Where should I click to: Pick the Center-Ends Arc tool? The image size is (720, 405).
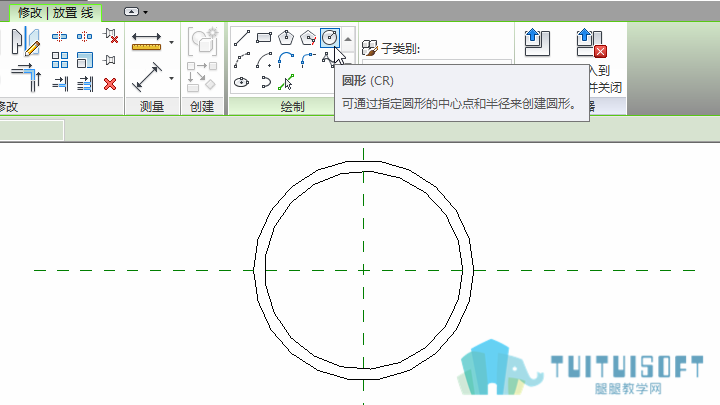pyautogui.click(x=264, y=60)
